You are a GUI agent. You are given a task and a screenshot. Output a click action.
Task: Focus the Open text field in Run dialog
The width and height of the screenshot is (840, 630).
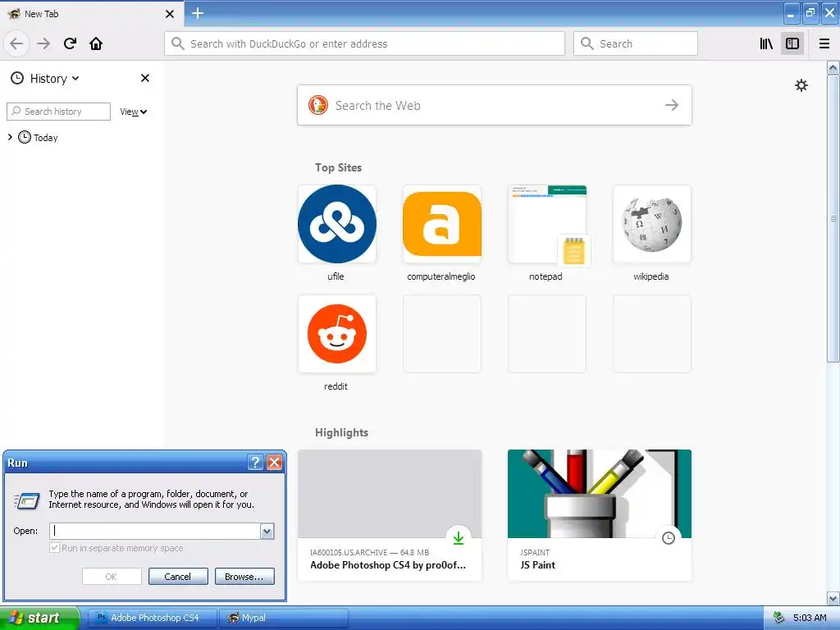click(x=155, y=531)
